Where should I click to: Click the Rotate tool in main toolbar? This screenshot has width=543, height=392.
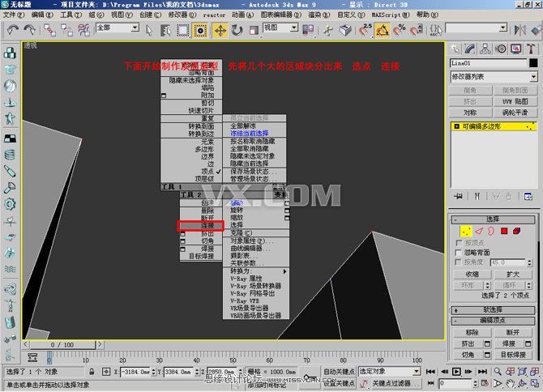(237, 30)
